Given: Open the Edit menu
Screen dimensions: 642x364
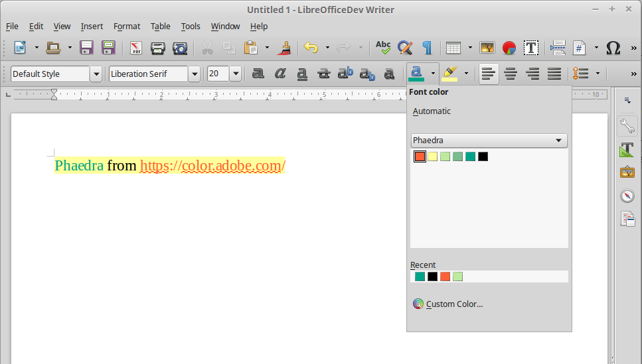Looking at the screenshot, I should point(36,26).
